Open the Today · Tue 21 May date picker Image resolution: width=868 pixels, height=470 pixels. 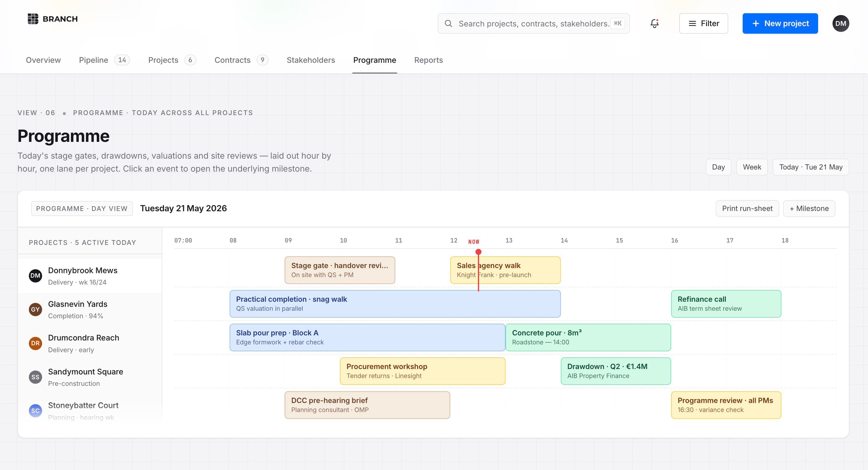tap(811, 167)
